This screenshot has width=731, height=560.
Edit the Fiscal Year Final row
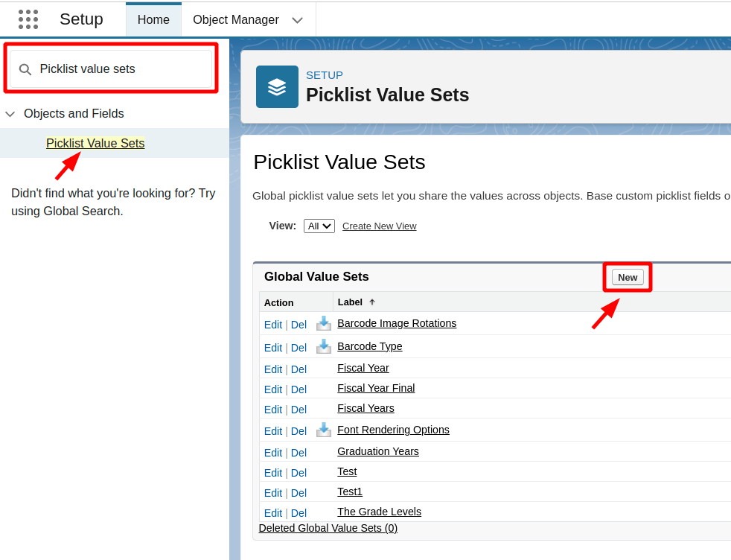pyautogui.click(x=272, y=389)
